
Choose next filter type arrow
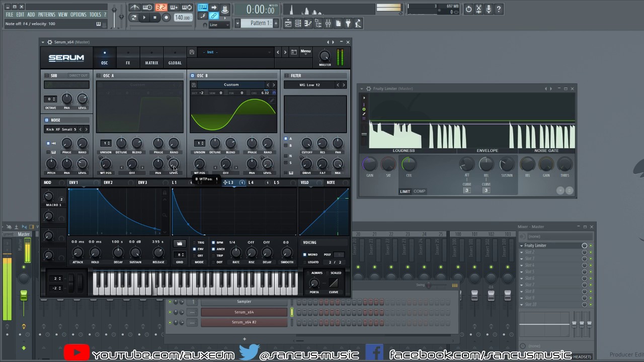click(x=344, y=85)
